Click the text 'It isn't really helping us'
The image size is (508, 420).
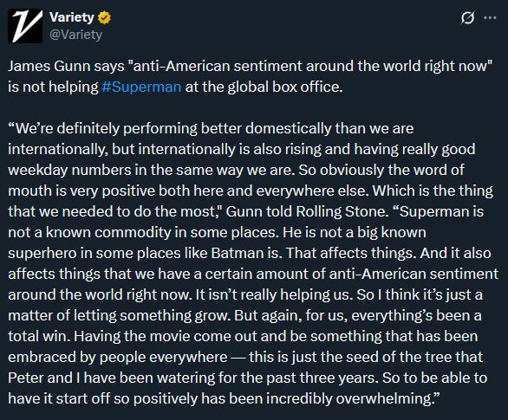click(x=274, y=294)
